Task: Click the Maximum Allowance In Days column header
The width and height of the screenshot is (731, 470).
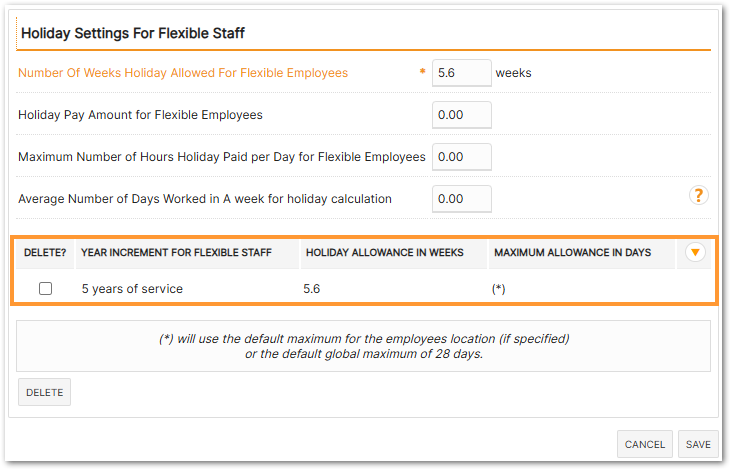Action: coord(572,253)
